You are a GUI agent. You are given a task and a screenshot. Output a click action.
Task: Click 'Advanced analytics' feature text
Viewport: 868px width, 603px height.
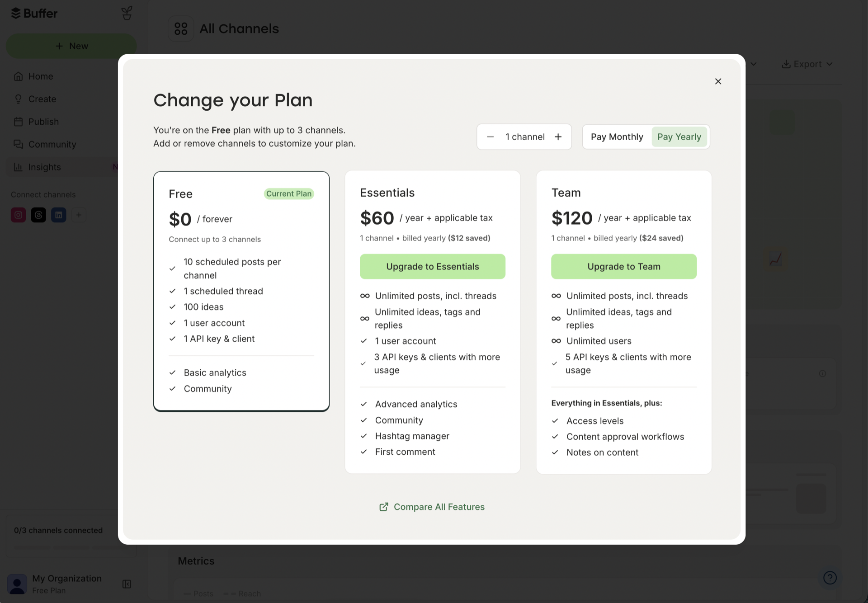point(416,404)
